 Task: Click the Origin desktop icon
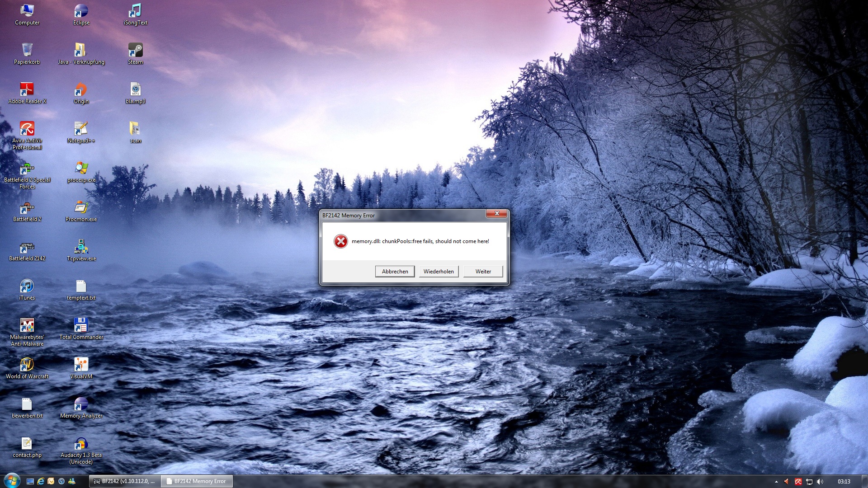pyautogui.click(x=81, y=90)
